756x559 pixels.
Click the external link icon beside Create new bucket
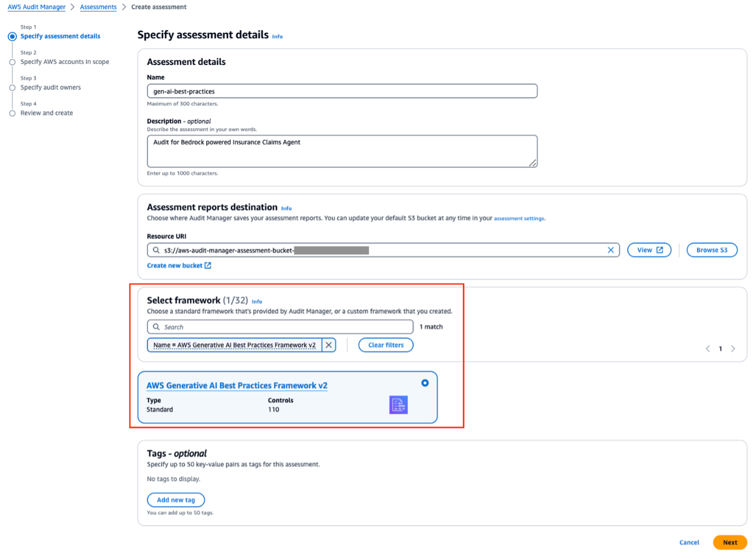coord(208,265)
